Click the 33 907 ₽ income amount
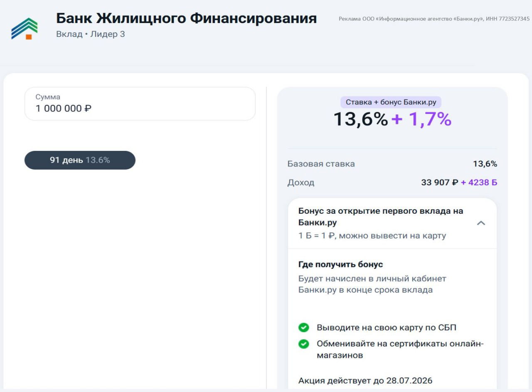The width and height of the screenshot is (532, 392). (x=440, y=182)
